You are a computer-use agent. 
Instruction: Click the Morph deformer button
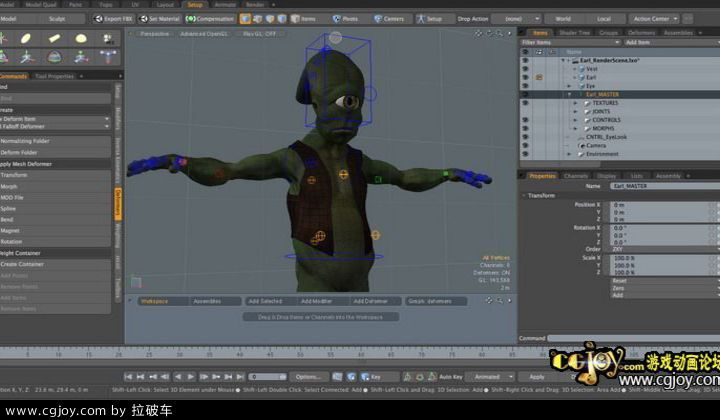point(55,186)
